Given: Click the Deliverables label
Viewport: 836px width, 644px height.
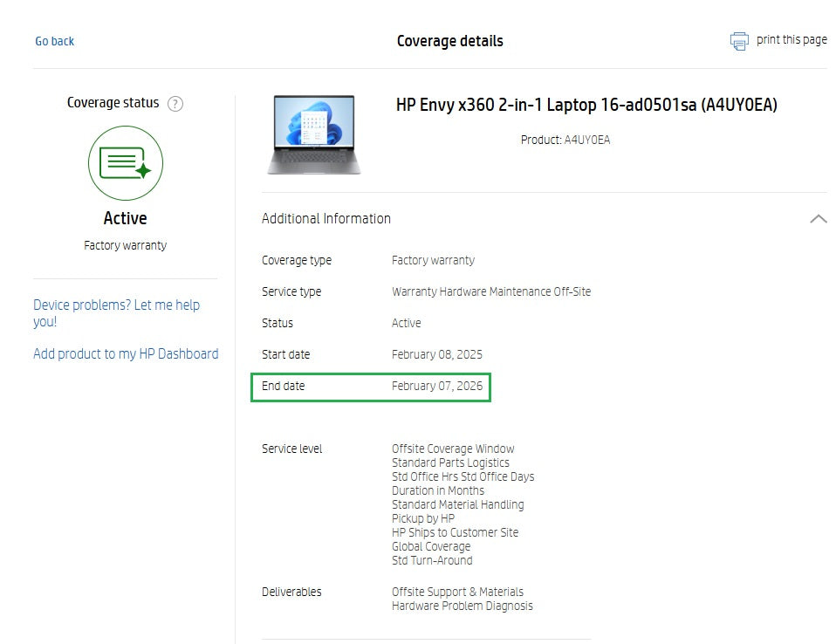Looking at the screenshot, I should coord(291,592).
